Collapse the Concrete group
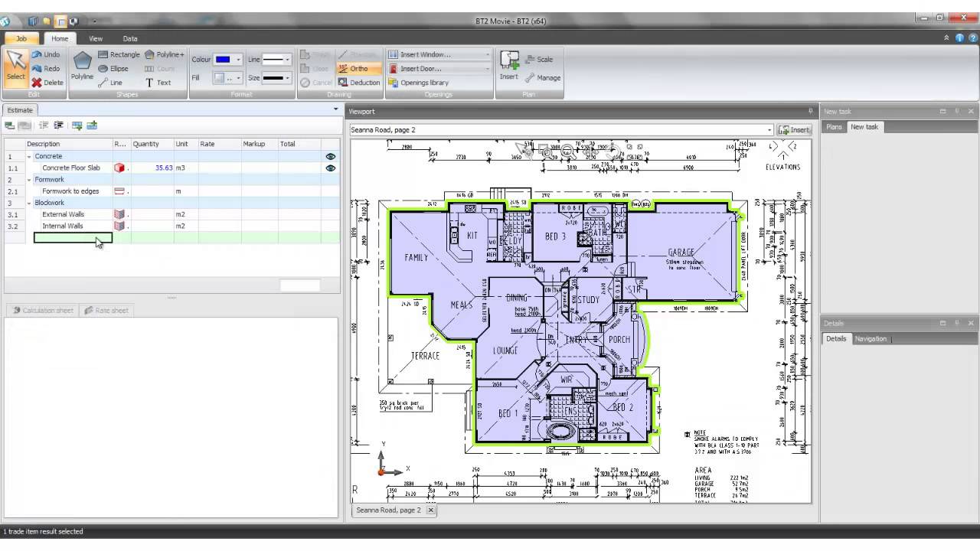The width and height of the screenshot is (980, 551). 29,156
